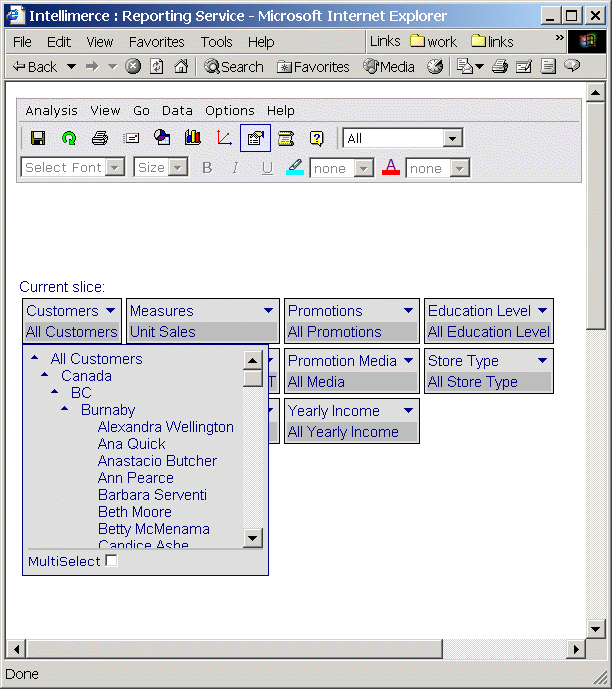The width and height of the screenshot is (612, 689).
Task: Click the Favorites toolbar button
Action: click(x=313, y=67)
